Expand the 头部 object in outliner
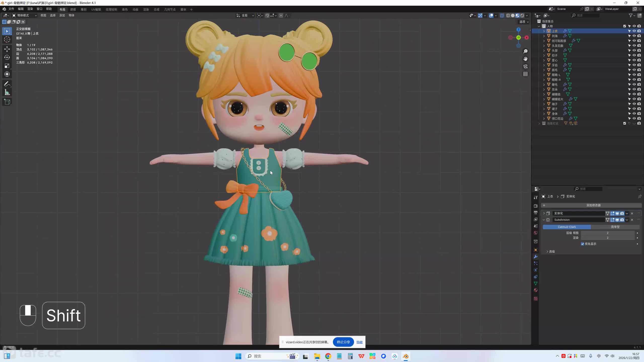Screen dimensions: 644x362 click(544, 51)
